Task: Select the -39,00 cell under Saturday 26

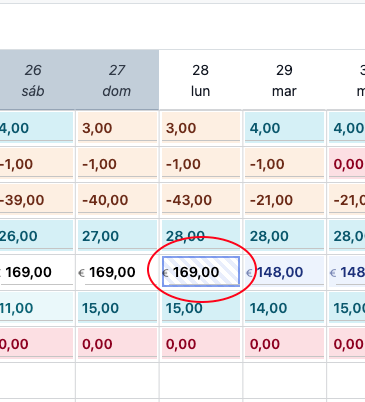Action: 36,199
